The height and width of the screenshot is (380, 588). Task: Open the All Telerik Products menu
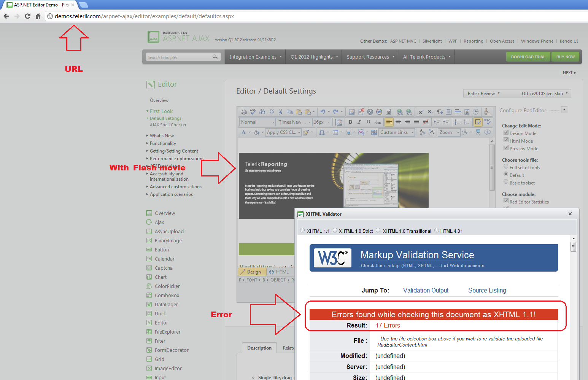click(426, 57)
